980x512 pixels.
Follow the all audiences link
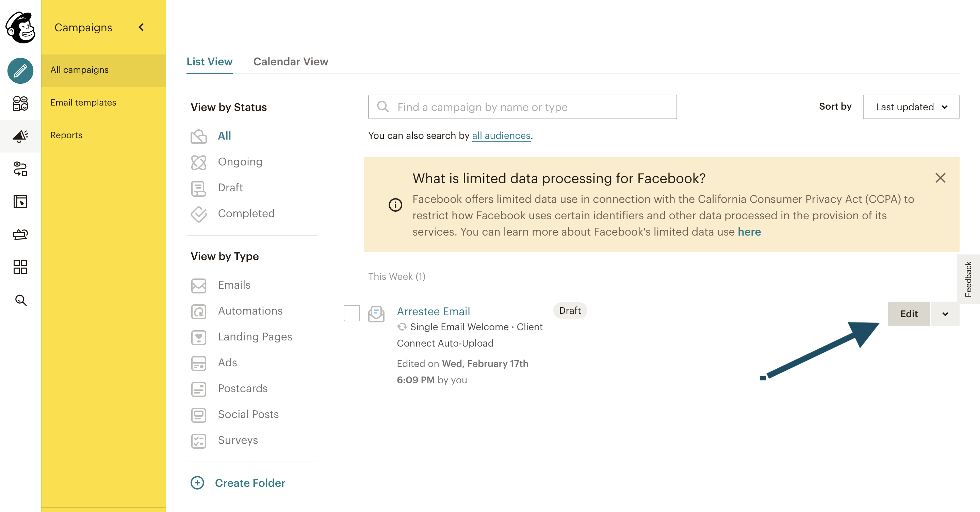pos(501,135)
